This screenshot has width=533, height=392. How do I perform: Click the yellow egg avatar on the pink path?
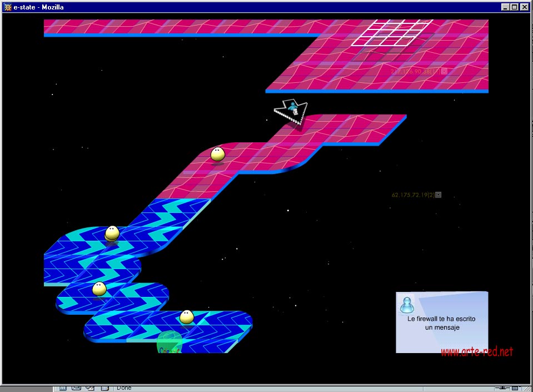point(217,155)
